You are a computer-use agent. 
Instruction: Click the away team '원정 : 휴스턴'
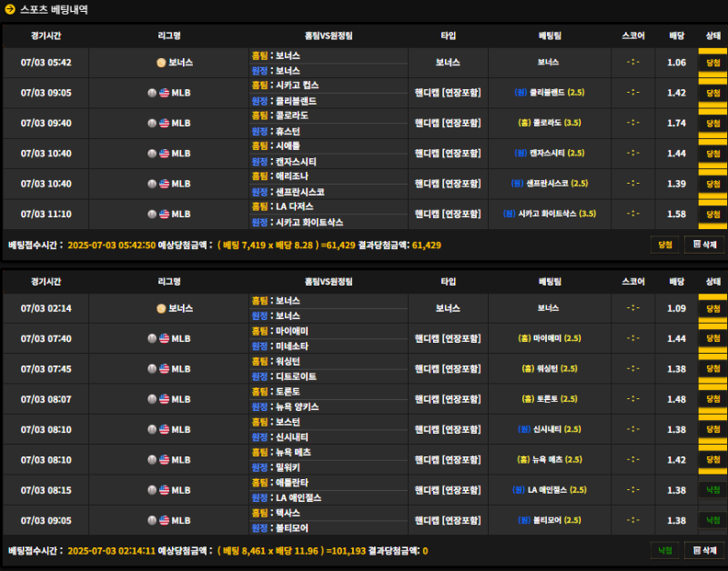pos(276,131)
